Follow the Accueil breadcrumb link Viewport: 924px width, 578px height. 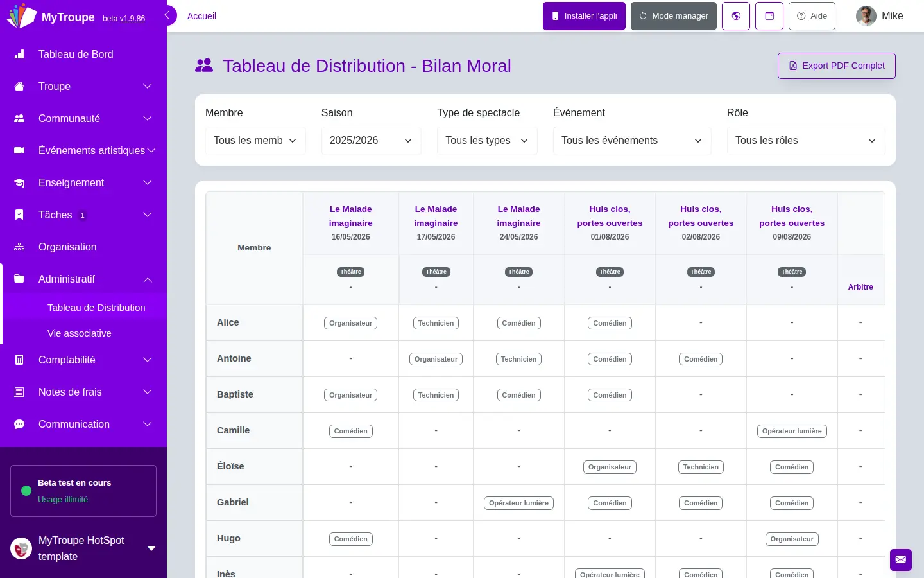(x=201, y=16)
